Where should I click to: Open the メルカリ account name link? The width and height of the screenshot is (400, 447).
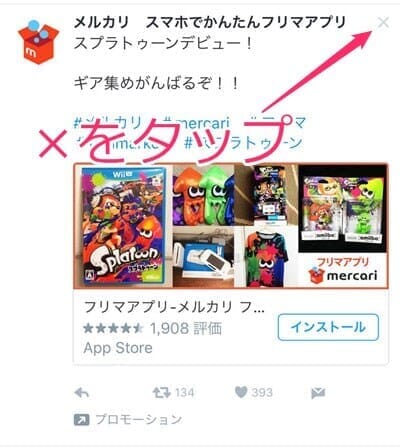(x=101, y=22)
